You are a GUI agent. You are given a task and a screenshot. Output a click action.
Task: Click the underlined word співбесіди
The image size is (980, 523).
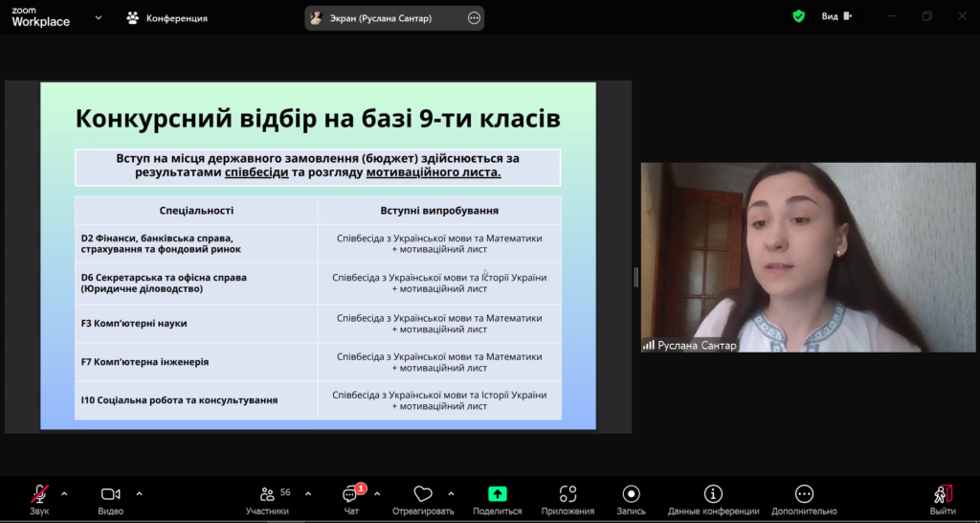click(x=256, y=172)
